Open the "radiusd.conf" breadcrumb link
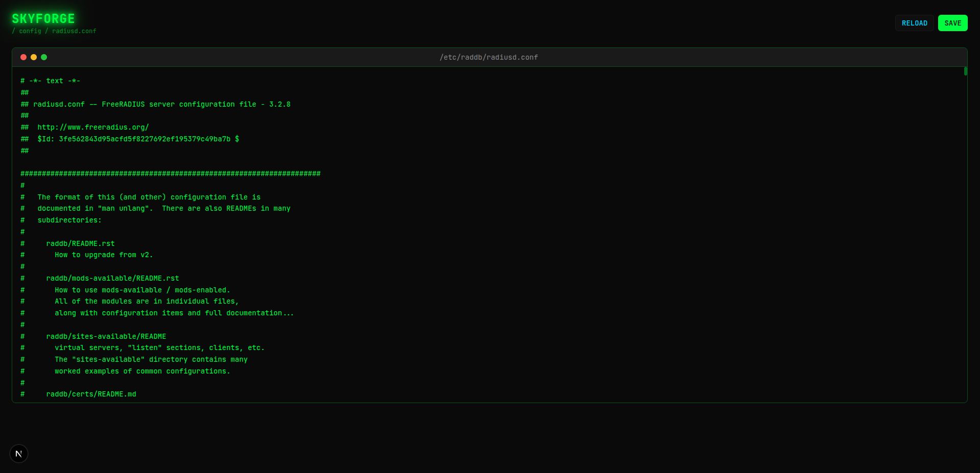This screenshot has height=473, width=980. point(74,31)
